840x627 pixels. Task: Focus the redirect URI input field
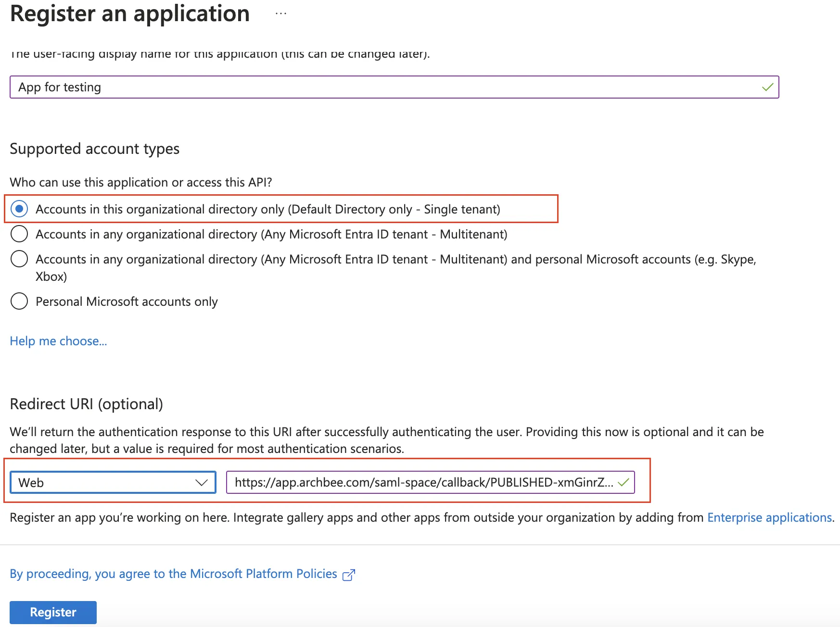pos(431,482)
